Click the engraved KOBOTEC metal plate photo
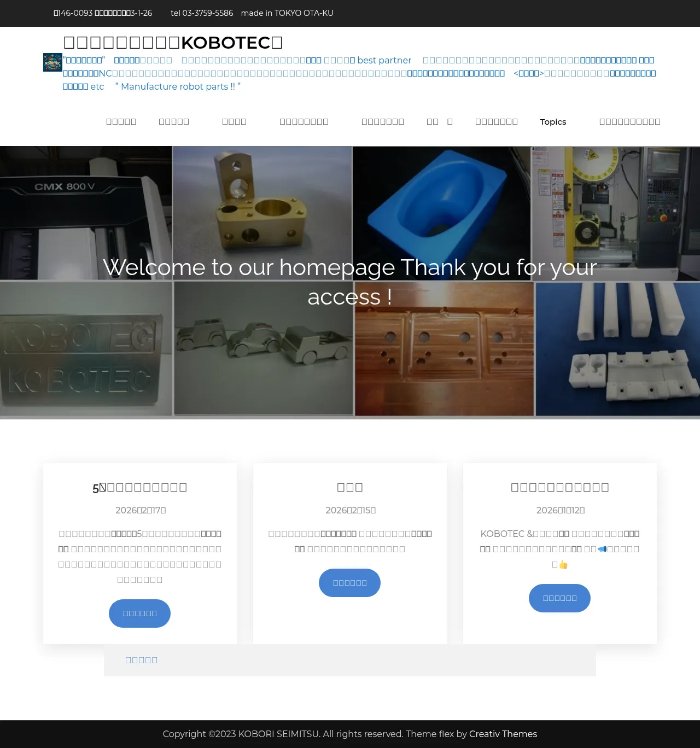The image size is (700, 748). pyautogui.click(x=86, y=348)
